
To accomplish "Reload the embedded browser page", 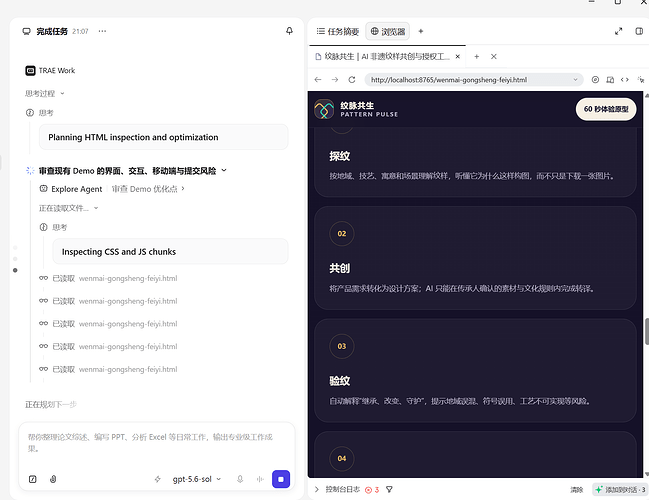I will pos(352,79).
